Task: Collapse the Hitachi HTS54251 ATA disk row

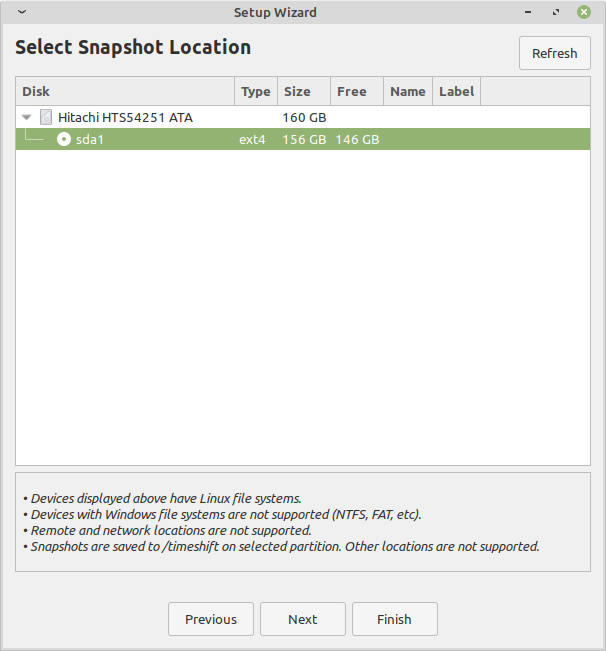Action: coord(27,117)
